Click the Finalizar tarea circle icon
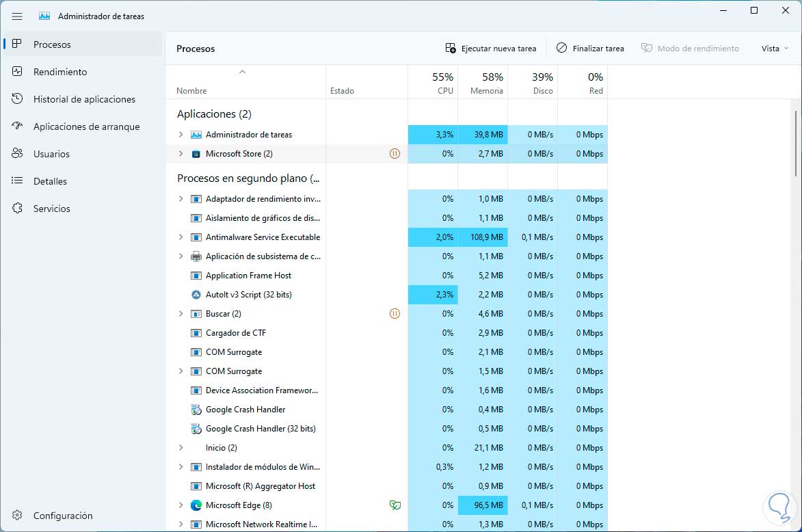 [x=561, y=48]
